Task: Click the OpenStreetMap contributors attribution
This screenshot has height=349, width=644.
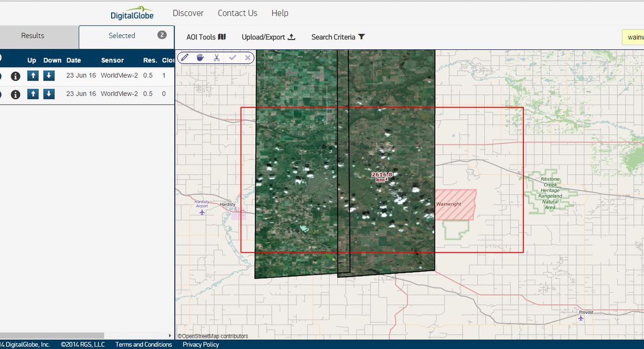Action: point(213,336)
